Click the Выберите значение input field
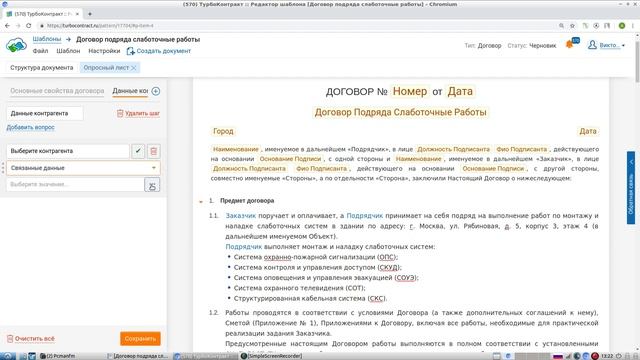 [x=75, y=184]
